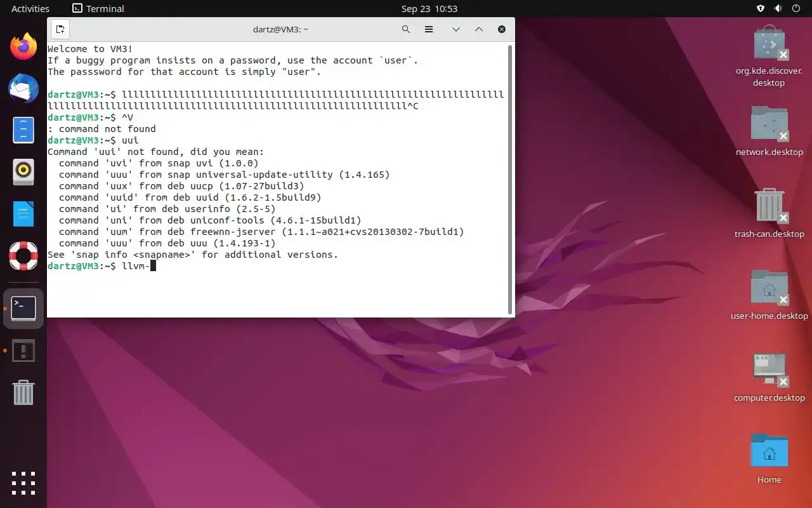
Task: Click the line "command 'ui' from deb userinfo"
Action: [x=167, y=209]
